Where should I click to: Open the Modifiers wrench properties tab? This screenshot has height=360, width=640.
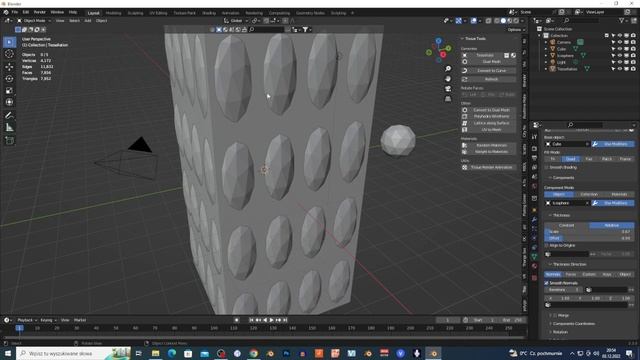point(534,219)
